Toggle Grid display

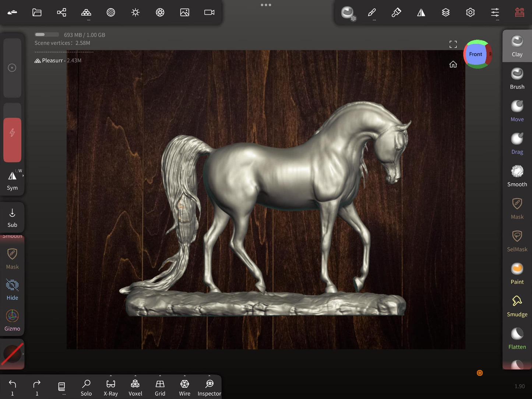click(x=160, y=388)
